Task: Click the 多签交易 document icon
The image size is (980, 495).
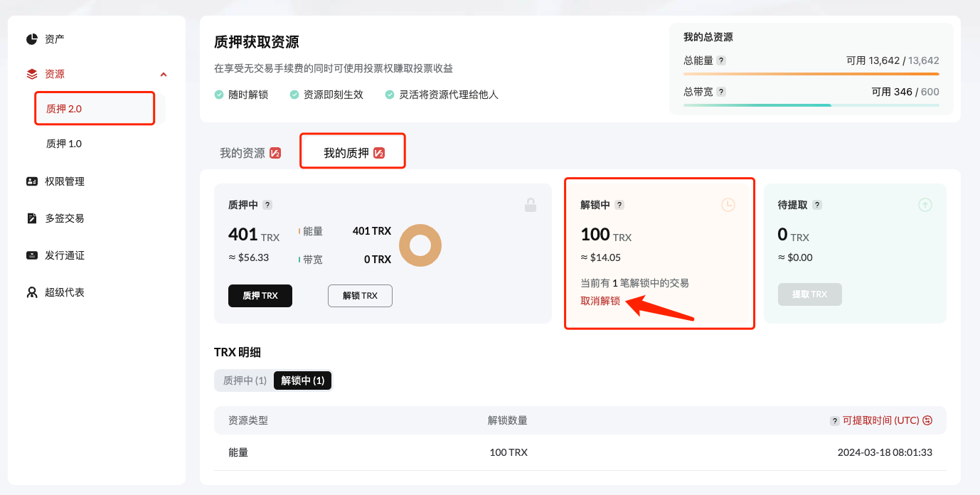Action: pos(32,218)
